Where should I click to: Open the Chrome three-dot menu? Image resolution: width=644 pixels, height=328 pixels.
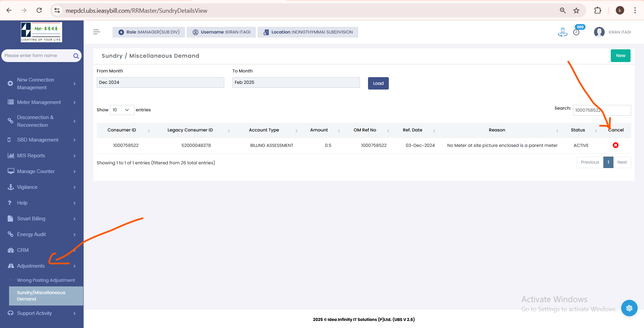click(x=635, y=10)
